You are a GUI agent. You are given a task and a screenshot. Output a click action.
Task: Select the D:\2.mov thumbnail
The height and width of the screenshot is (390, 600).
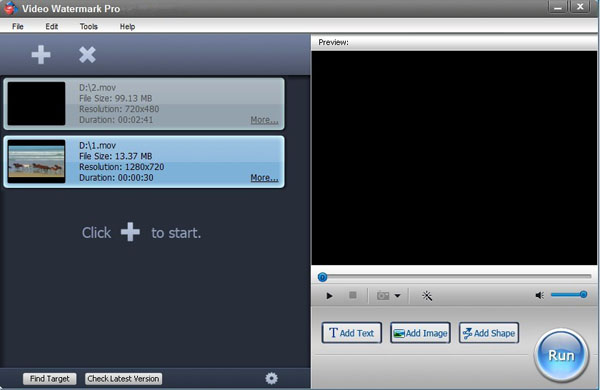36,103
